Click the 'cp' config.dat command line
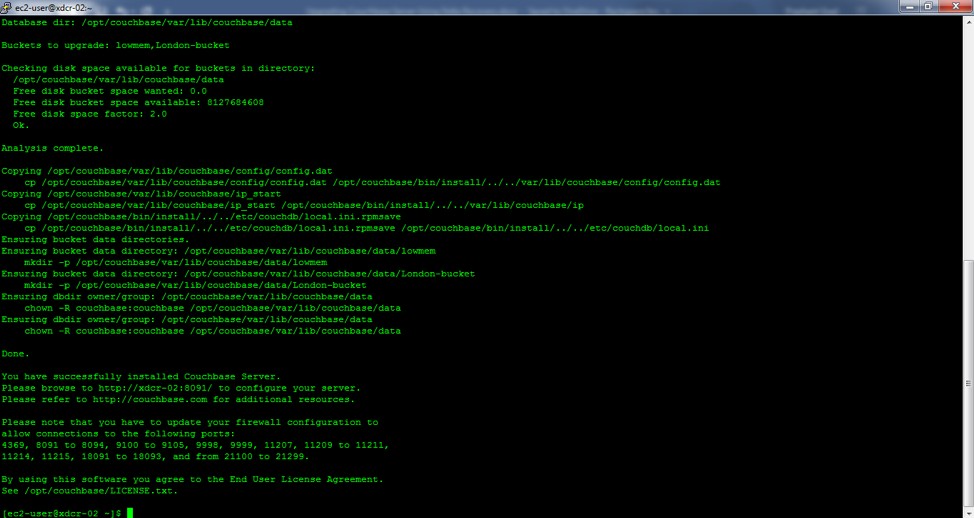 point(372,183)
